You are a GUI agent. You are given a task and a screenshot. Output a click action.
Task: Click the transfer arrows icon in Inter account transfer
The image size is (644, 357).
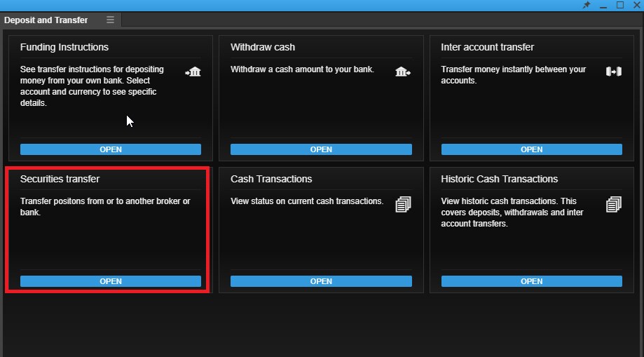pos(614,72)
